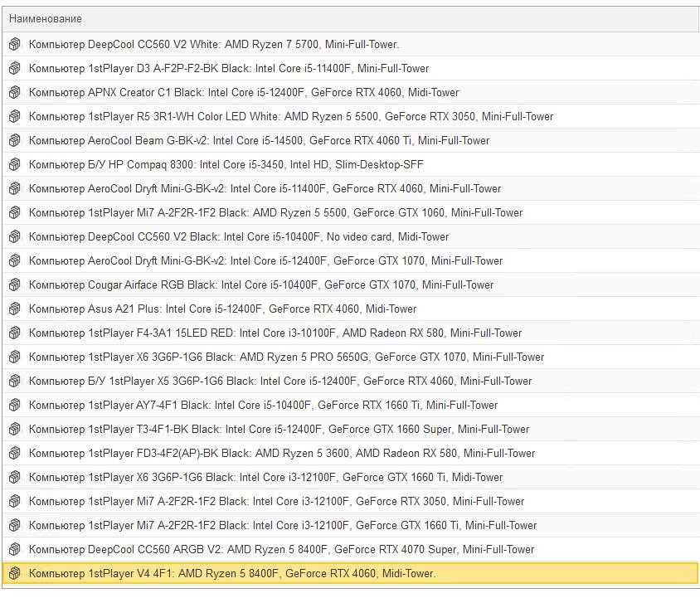Image resolution: width=700 pixels, height=598 pixels.
Task: Click icon beside DeepCool CC560 ARGB V2 row
Action: [x=15, y=550]
